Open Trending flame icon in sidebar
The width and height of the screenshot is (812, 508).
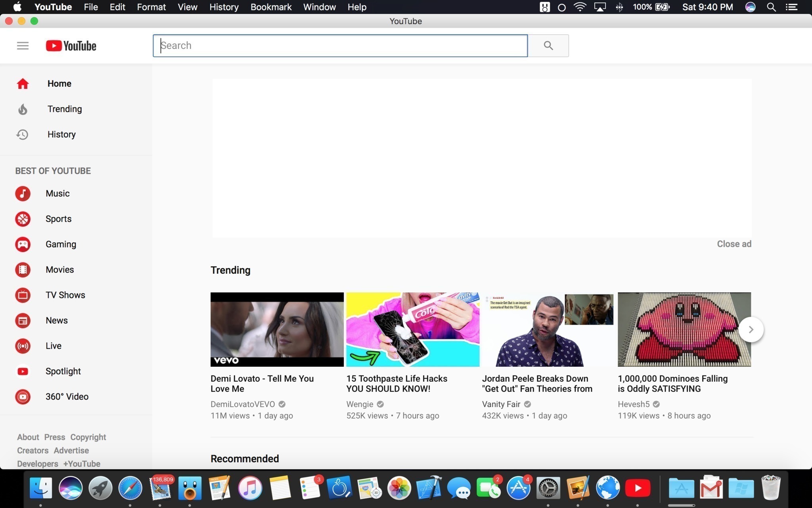click(x=23, y=109)
